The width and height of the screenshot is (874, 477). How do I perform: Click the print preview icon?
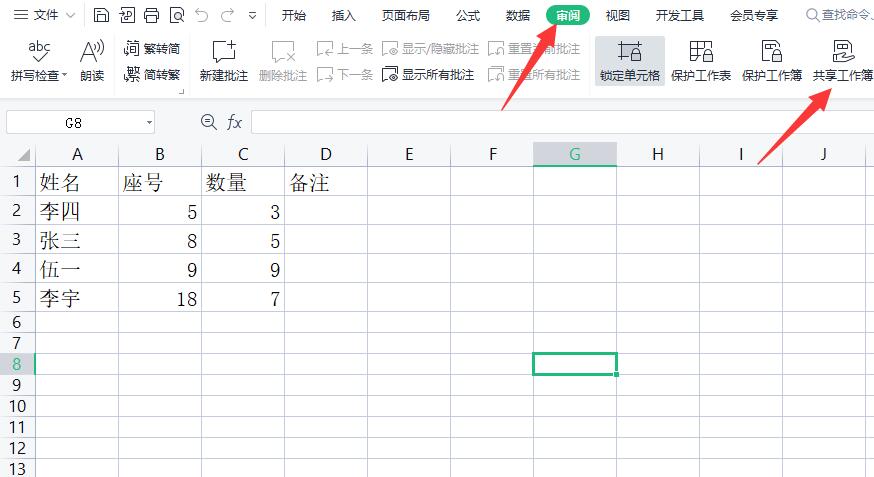(x=177, y=15)
